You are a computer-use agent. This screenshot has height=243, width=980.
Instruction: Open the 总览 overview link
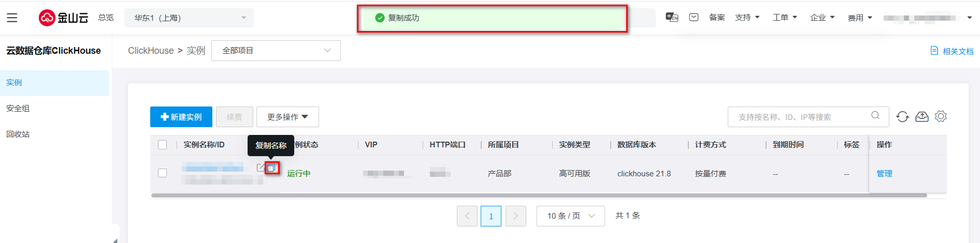[x=106, y=18]
